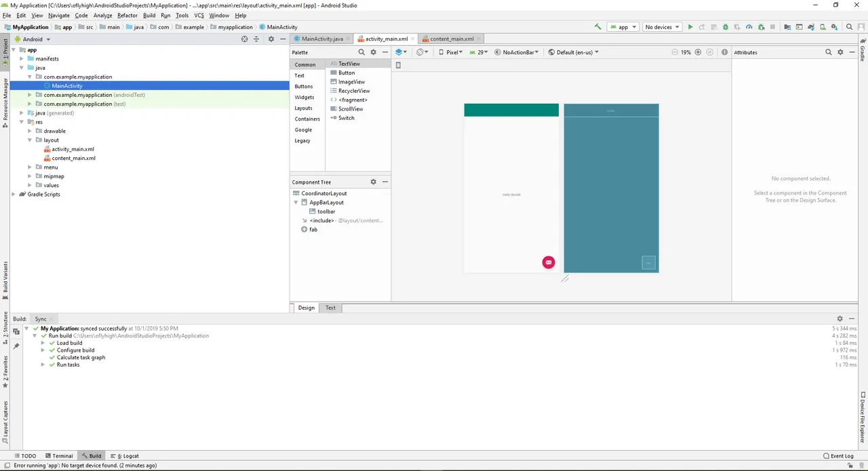Expand Gradle Scripts node
The image size is (868, 471).
(x=14, y=194)
